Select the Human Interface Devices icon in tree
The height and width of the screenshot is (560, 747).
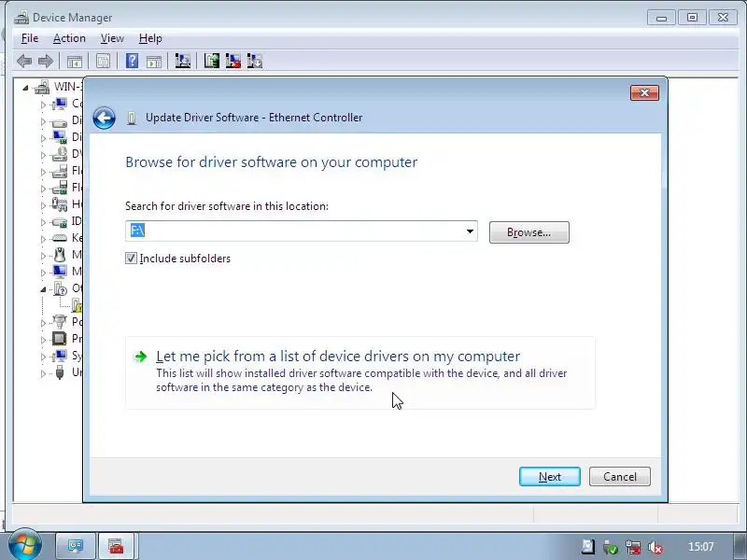point(60,204)
